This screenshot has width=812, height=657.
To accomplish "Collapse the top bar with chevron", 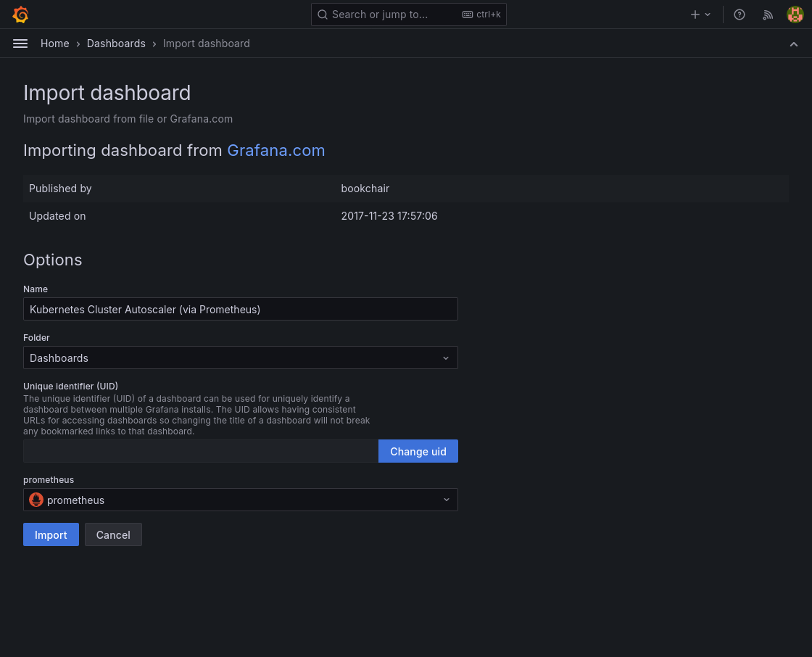I will click(x=794, y=44).
